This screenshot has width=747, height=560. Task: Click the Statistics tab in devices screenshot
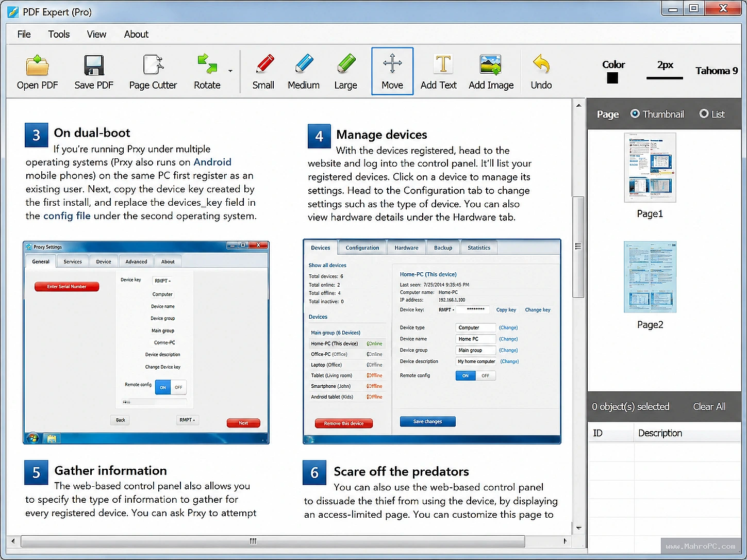[479, 248]
